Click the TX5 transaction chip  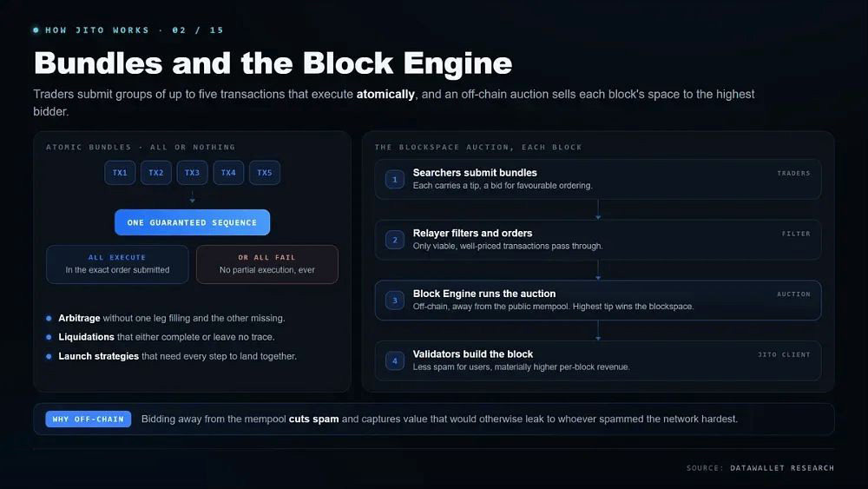265,173
